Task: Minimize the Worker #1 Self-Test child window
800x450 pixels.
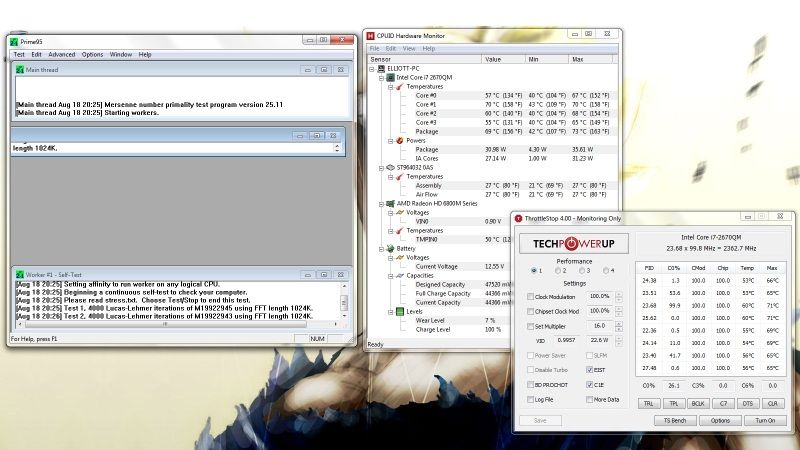Action: tap(308, 274)
